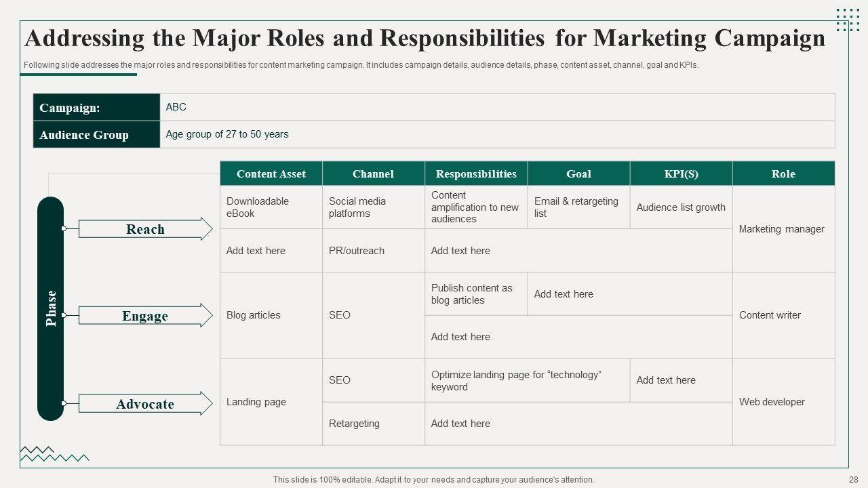868x488 pixels.
Task: Select the footer '100% editable' note
Action: coord(434,480)
